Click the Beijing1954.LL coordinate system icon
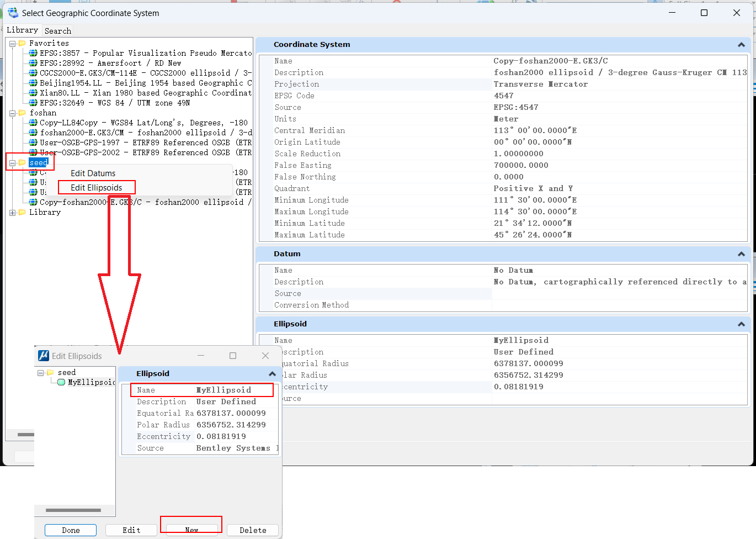Viewport: 756px width, 539px height. click(33, 83)
